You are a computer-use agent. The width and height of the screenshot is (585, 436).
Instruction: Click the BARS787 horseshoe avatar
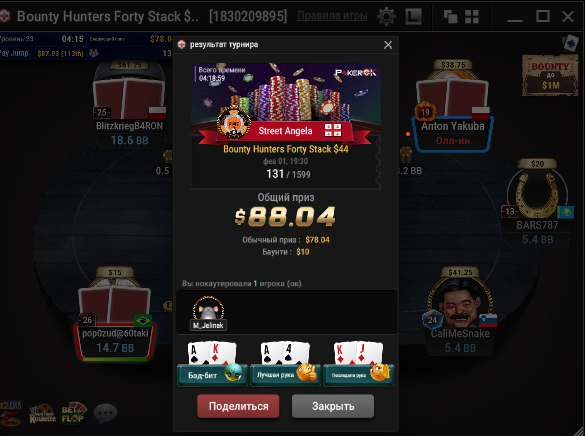tap(537, 195)
